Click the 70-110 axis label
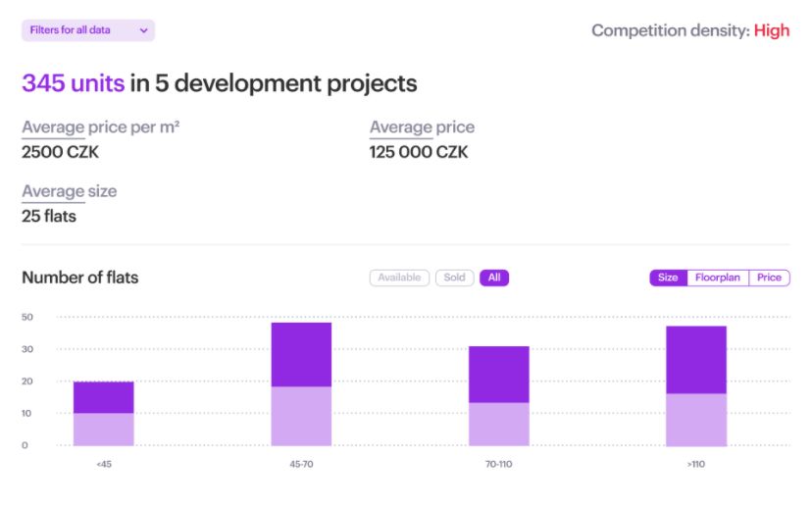The width and height of the screenshot is (812, 508). (x=499, y=464)
